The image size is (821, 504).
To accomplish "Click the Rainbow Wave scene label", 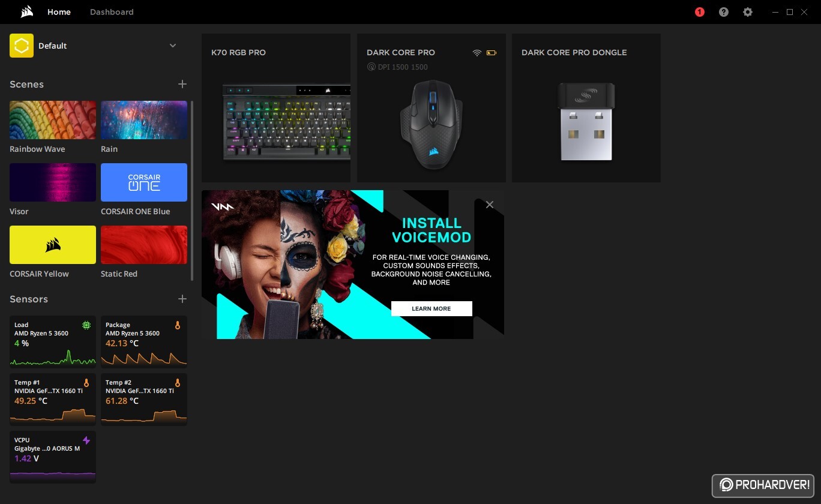I will coord(37,149).
